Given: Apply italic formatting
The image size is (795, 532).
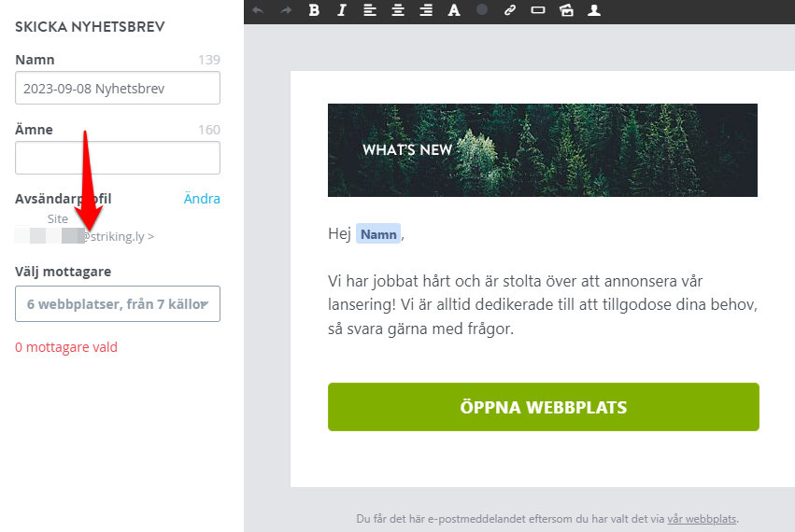Looking at the screenshot, I should [342, 10].
